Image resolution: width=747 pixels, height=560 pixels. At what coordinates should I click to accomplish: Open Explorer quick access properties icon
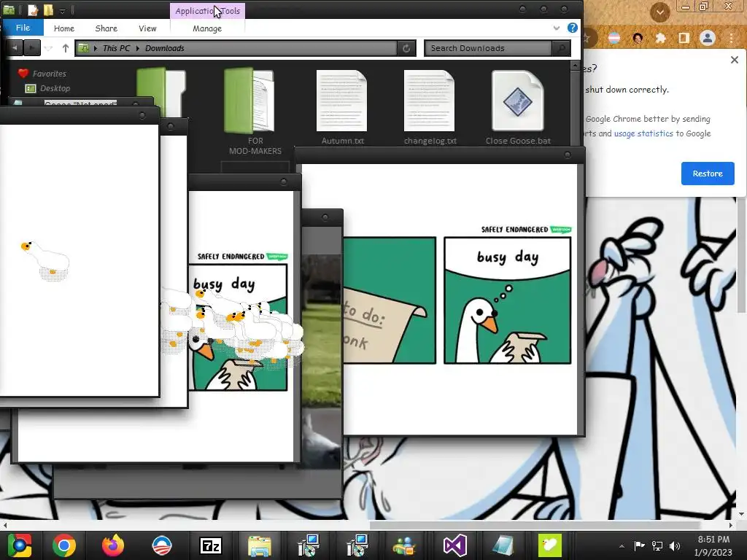(32, 10)
